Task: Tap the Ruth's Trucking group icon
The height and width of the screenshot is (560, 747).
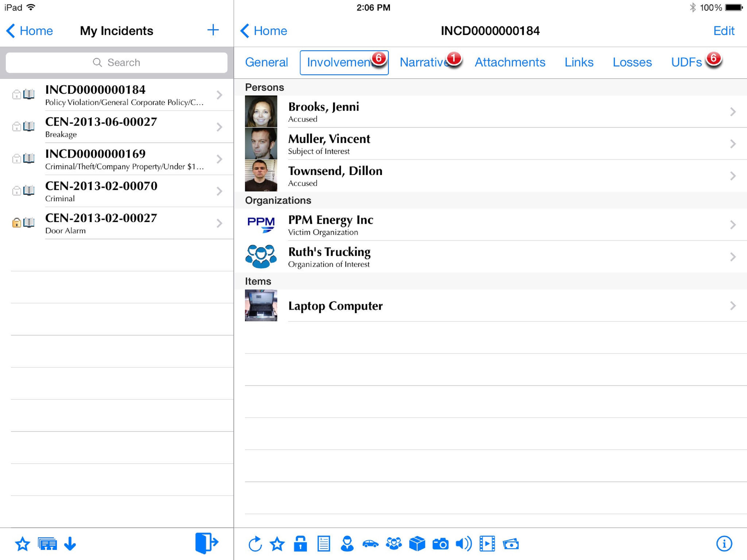Action: point(261,256)
